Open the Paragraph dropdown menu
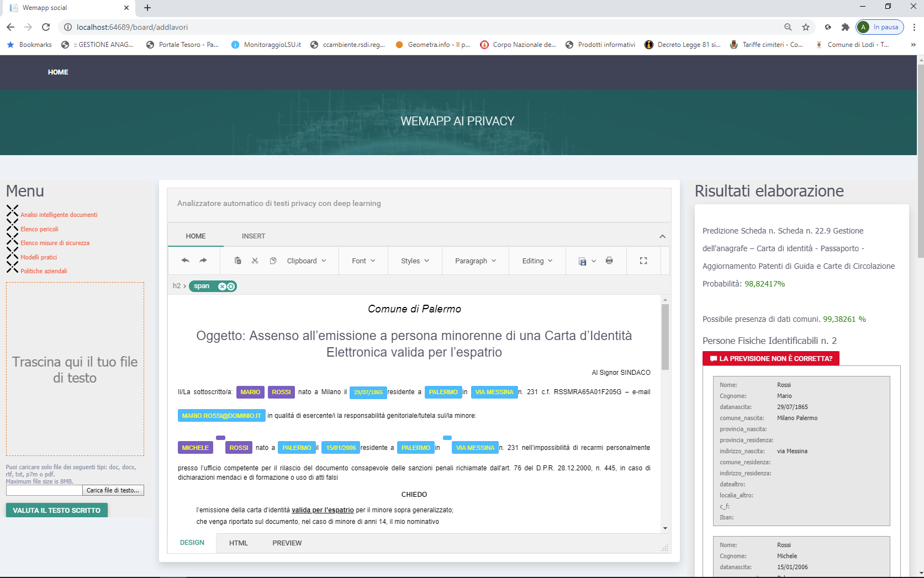The width and height of the screenshot is (924, 578). pyautogui.click(x=476, y=261)
